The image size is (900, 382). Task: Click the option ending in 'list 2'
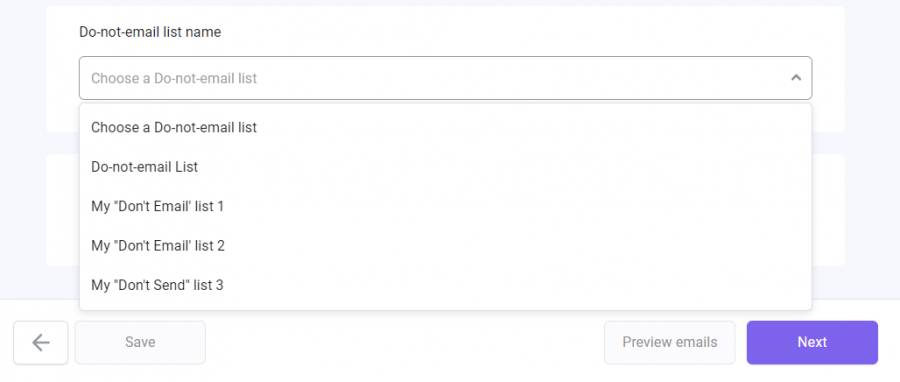pos(445,246)
